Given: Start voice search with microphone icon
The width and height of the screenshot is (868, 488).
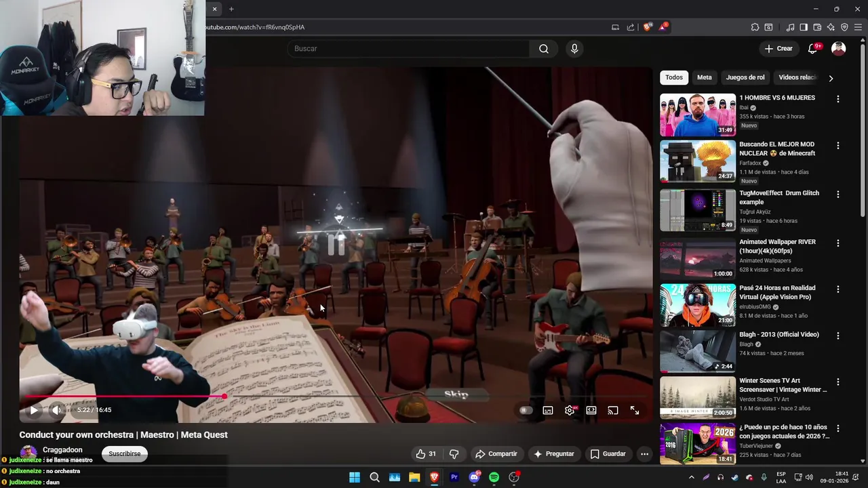Looking at the screenshot, I should point(574,49).
